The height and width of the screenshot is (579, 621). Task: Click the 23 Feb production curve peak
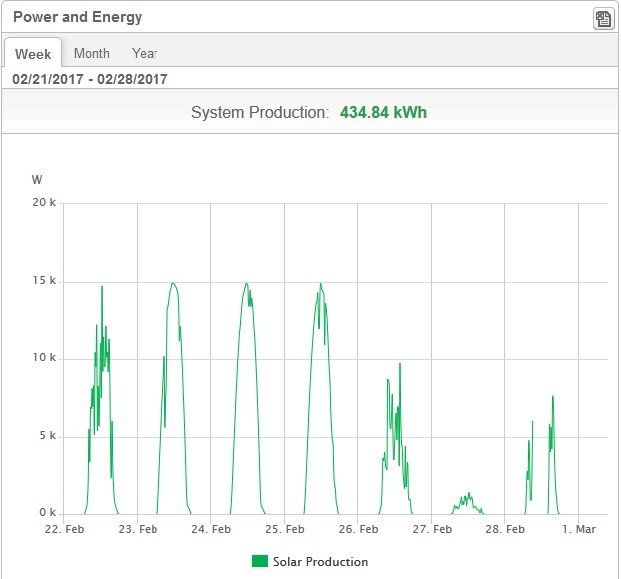click(173, 284)
